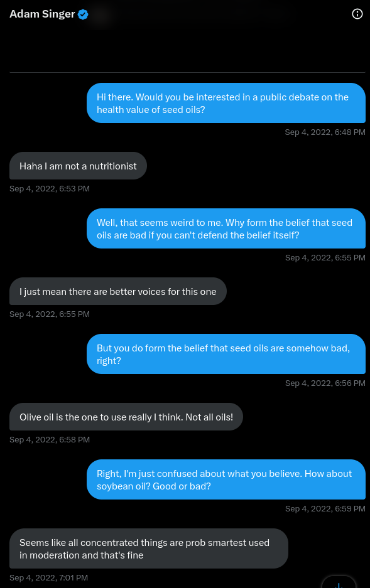
Task: Click the upper 6:55 PM timestamp on right side
Action: tap(325, 258)
